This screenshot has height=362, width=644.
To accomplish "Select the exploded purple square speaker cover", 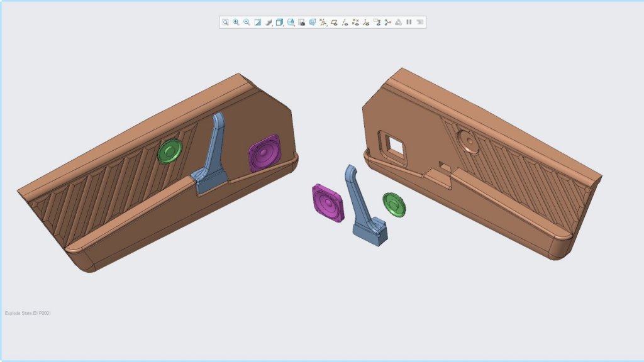I will [x=329, y=202].
